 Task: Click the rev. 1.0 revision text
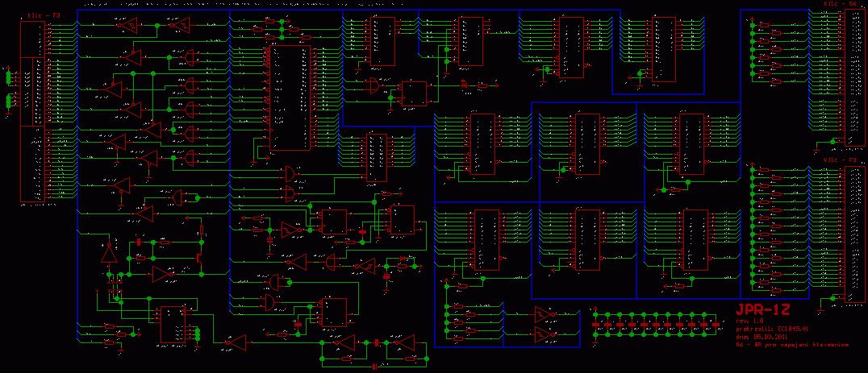750,321
